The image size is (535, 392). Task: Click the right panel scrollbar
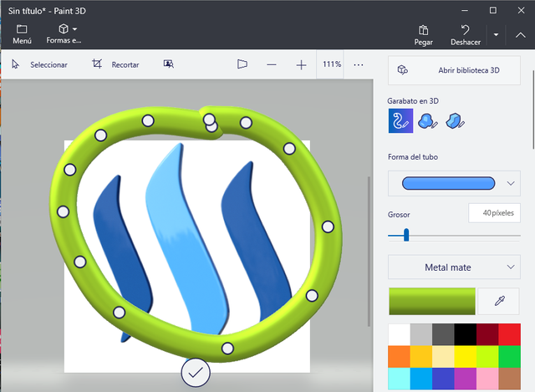533,109
